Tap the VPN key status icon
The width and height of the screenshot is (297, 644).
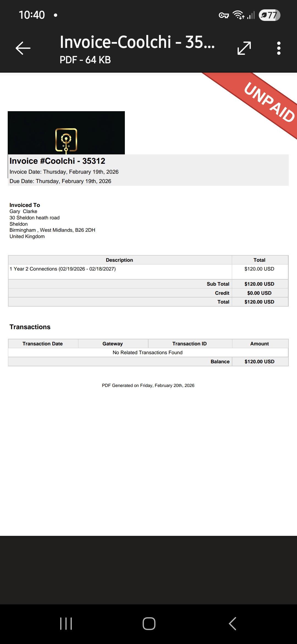pyautogui.click(x=224, y=15)
